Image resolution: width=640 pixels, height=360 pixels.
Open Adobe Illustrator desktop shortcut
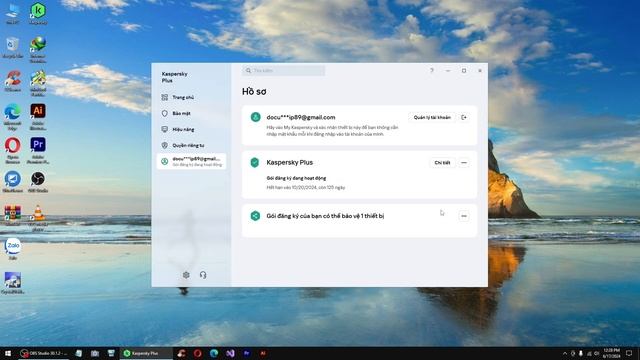(38, 116)
